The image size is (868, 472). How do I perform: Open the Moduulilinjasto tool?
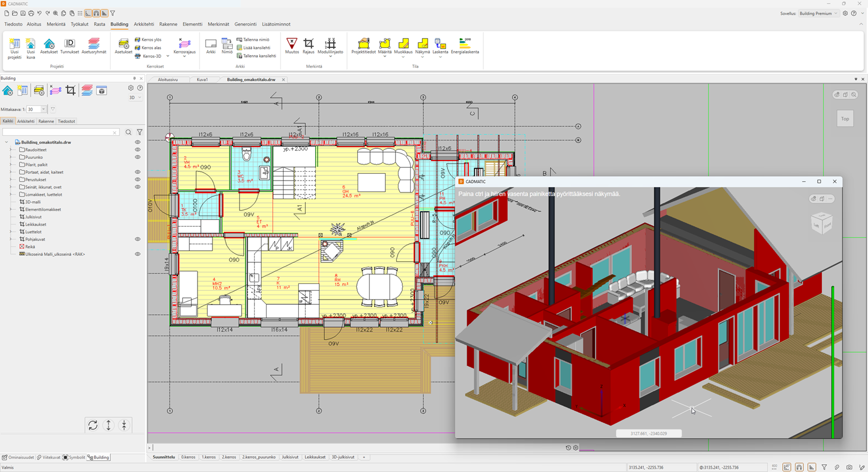tap(330, 46)
